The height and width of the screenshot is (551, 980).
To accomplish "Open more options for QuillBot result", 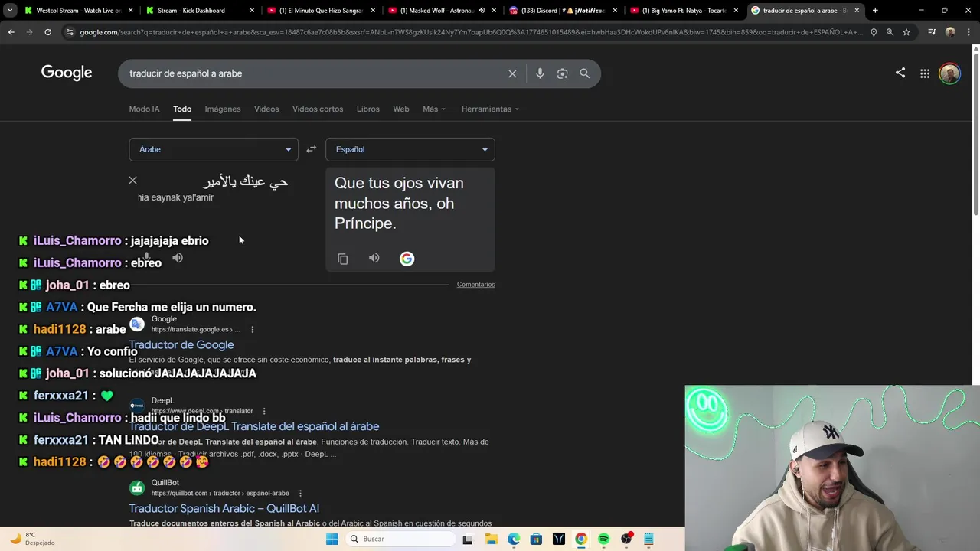I will point(300,493).
